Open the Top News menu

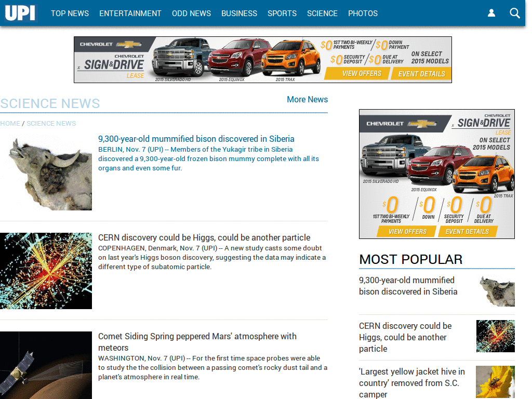pyautogui.click(x=70, y=13)
